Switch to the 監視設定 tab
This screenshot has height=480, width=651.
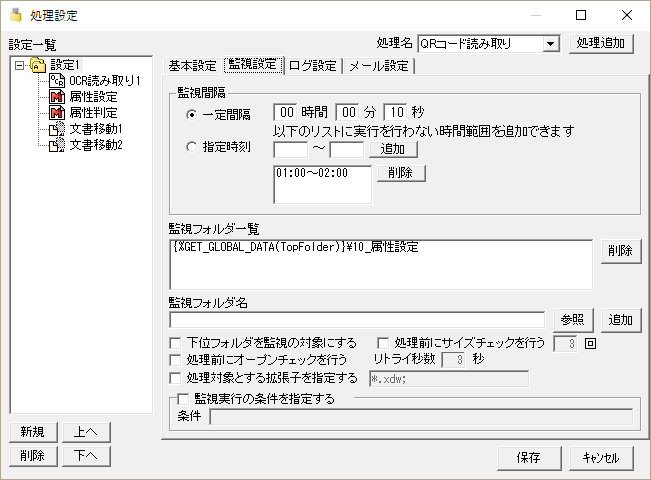252,64
